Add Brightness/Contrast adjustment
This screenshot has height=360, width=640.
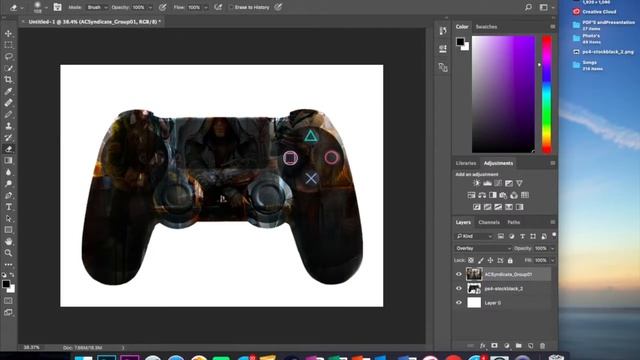pos(476,183)
